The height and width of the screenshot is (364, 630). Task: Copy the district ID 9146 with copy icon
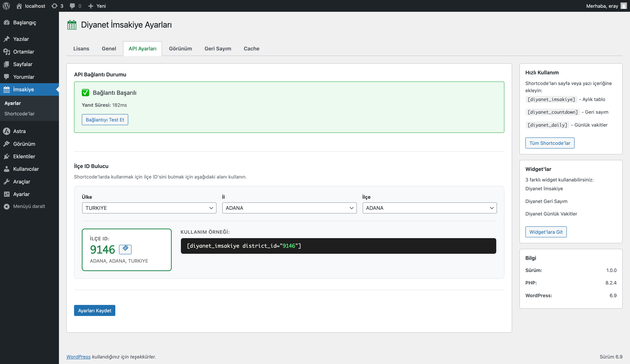tap(125, 249)
